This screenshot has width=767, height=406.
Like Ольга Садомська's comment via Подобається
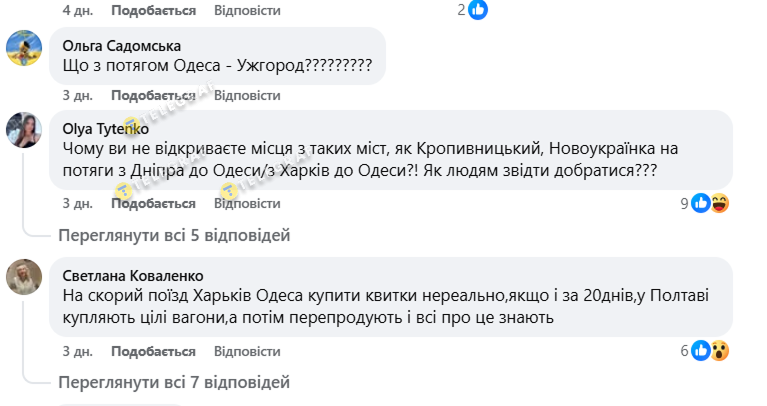click(x=153, y=95)
